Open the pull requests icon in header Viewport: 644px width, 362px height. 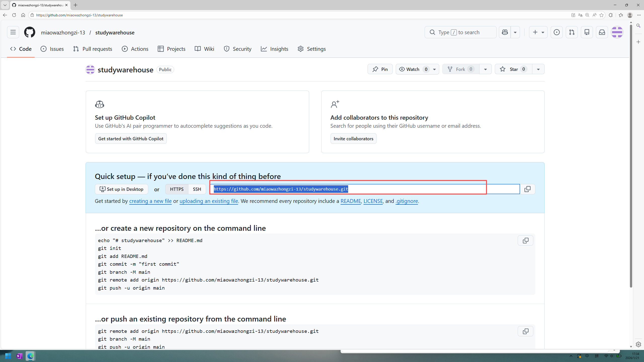(572, 32)
